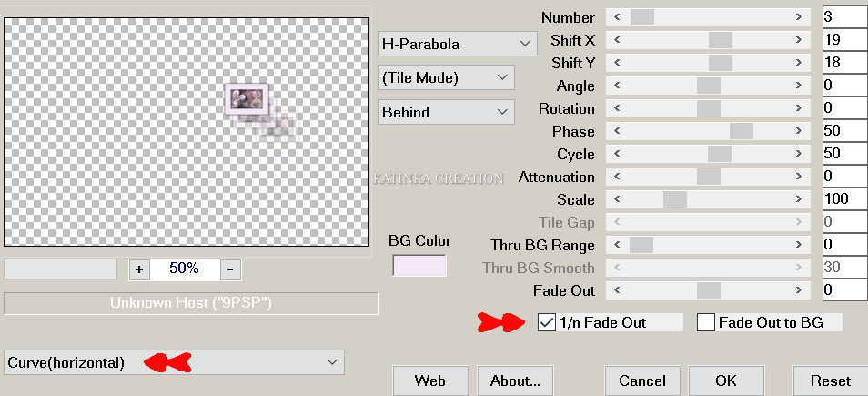Screen dimensions: 868x396
Task: Pick the BG Color swatch
Action: pyautogui.click(x=419, y=266)
